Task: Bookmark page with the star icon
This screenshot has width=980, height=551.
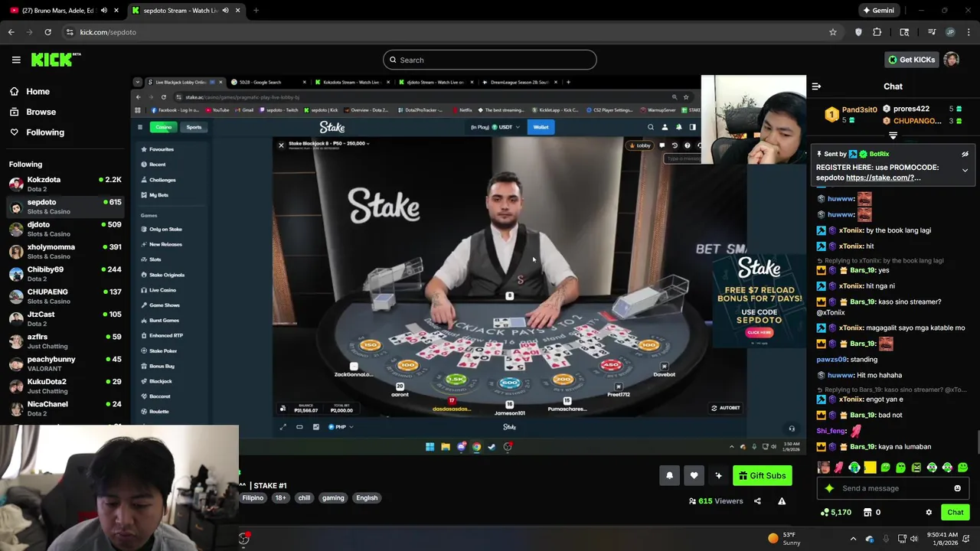Action: [x=833, y=32]
